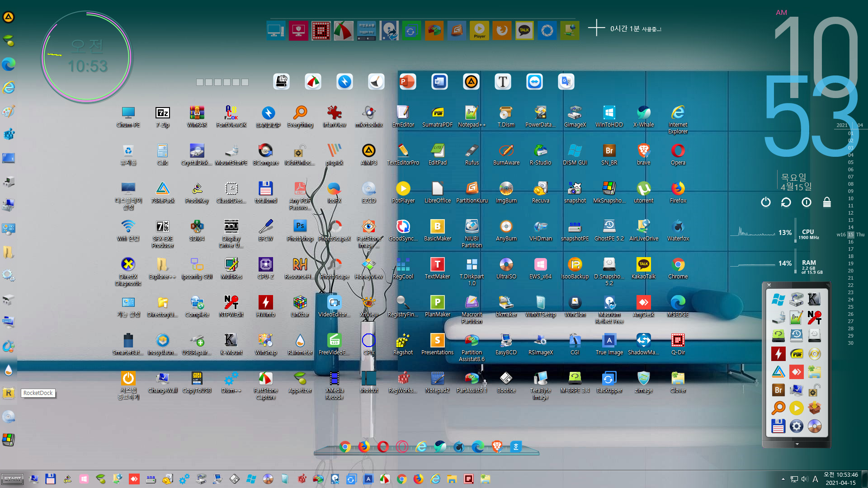Click the round analog clock widget
Viewport: 868px width, 488px height.
87,56
